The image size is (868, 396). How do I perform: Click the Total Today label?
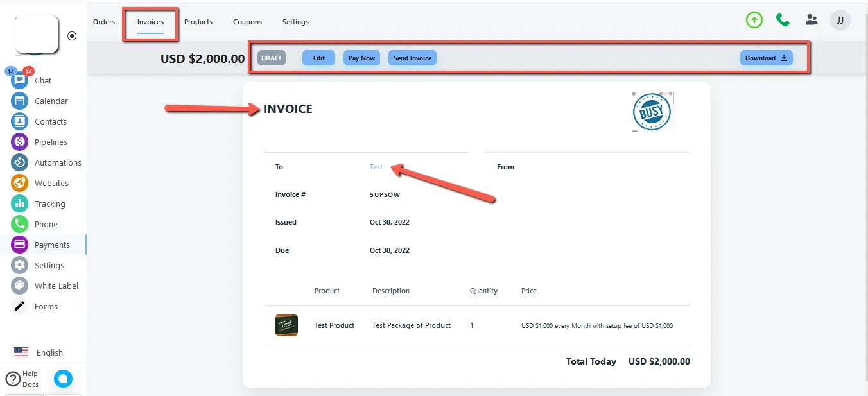click(591, 361)
